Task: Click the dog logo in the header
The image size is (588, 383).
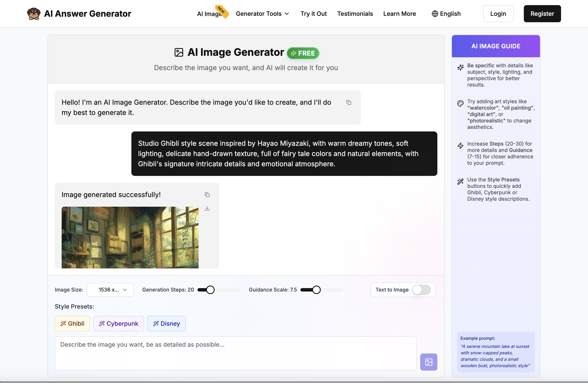Action: (x=33, y=14)
